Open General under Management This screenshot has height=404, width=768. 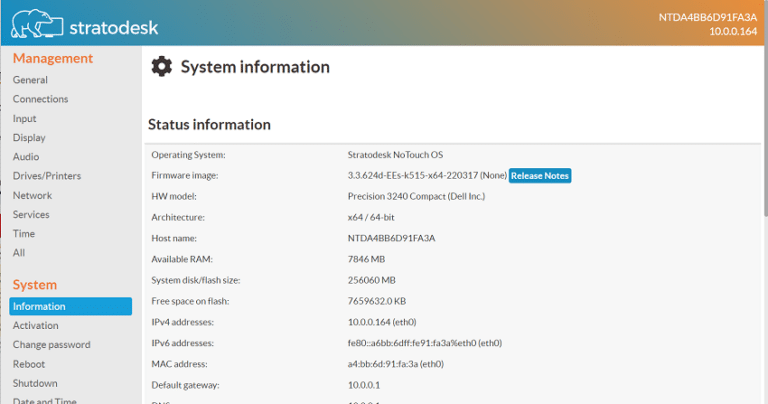coord(30,80)
